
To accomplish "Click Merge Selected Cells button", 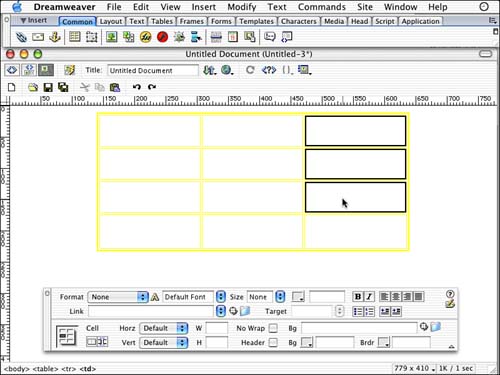I will pyautogui.click(x=91, y=342).
